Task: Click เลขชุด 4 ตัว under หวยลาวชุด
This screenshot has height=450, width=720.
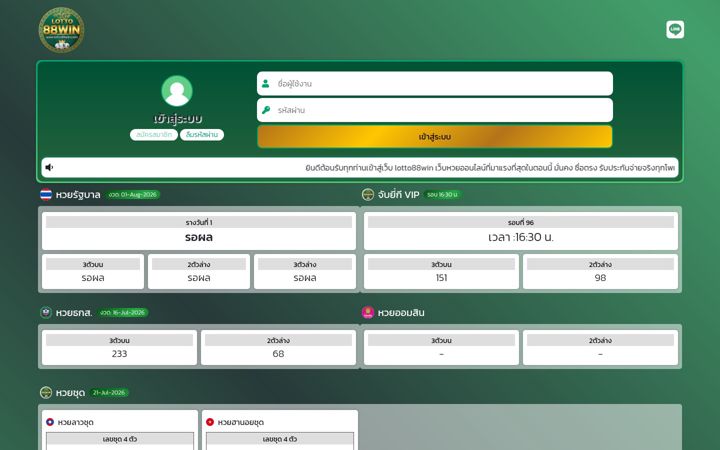Action: pos(120,439)
